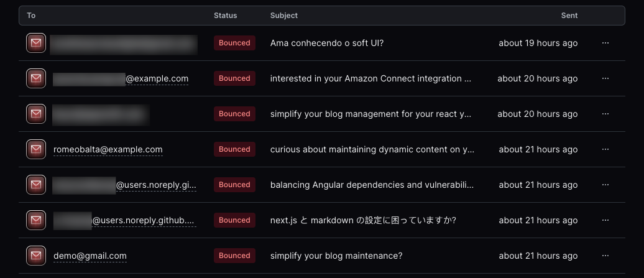Open three-dot menu for romeobalta@example.com row
Viewport: 644px width, 278px height.
(605, 149)
